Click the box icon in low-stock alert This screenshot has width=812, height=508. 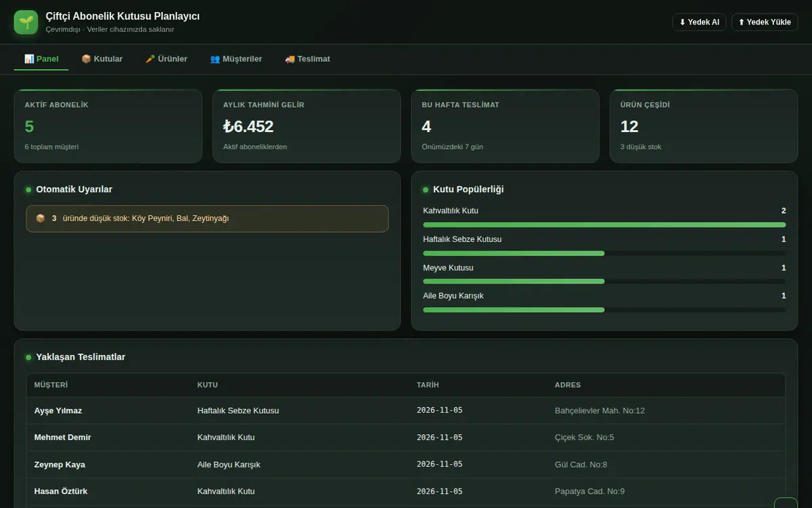pos(40,219)
